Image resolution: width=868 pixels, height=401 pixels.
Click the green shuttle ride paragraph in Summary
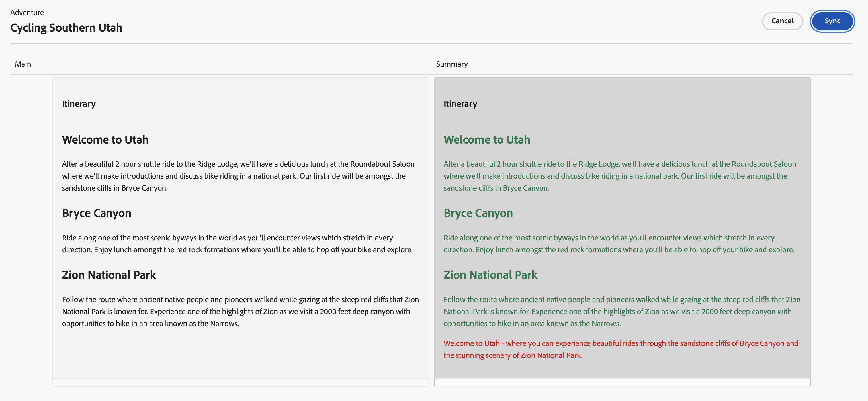(x=619, y=176)
